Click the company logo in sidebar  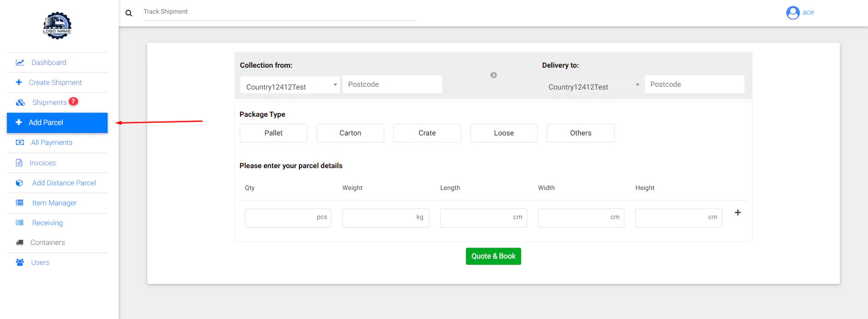pos(57,26)
